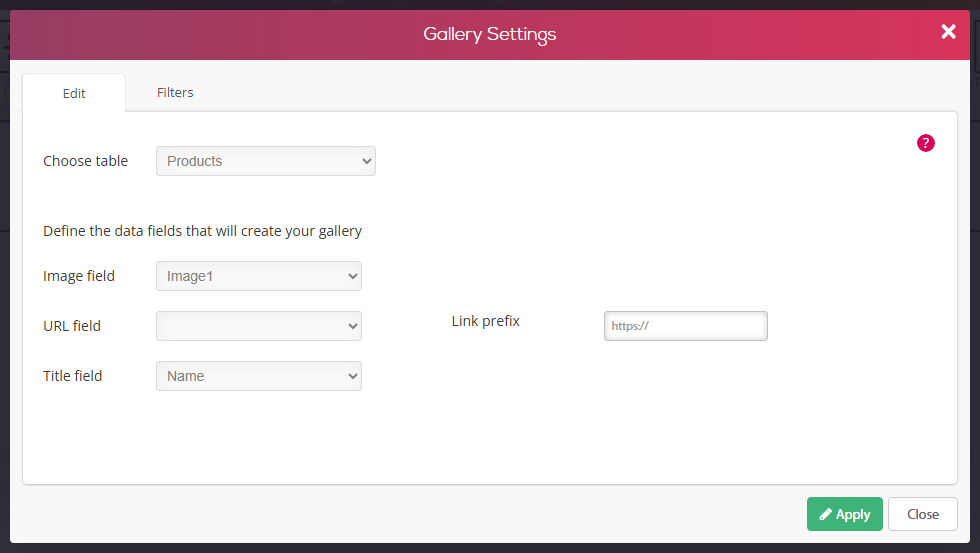Click the 'URL field' label
Viewport: 980px width, 553px height.
(72, 326)
